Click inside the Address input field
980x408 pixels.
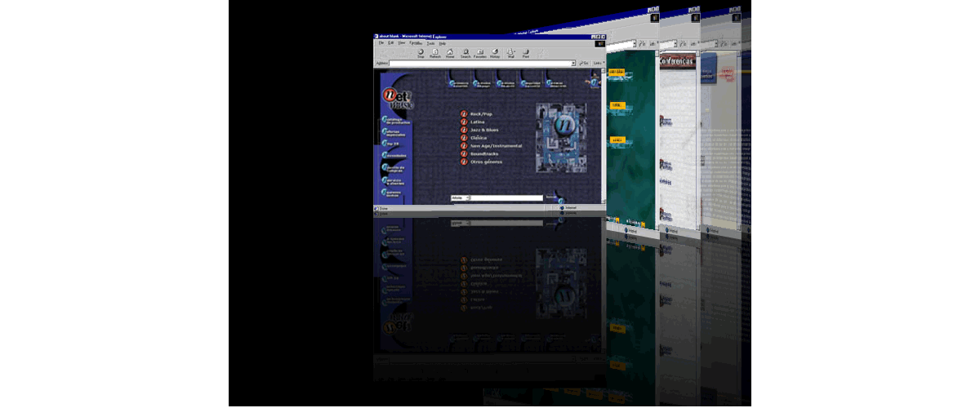(x=481, y=63)
